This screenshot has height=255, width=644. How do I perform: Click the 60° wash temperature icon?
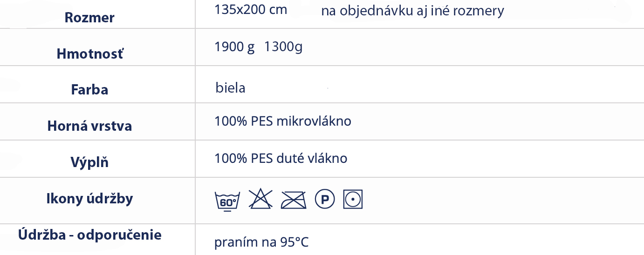click(227, 201)
